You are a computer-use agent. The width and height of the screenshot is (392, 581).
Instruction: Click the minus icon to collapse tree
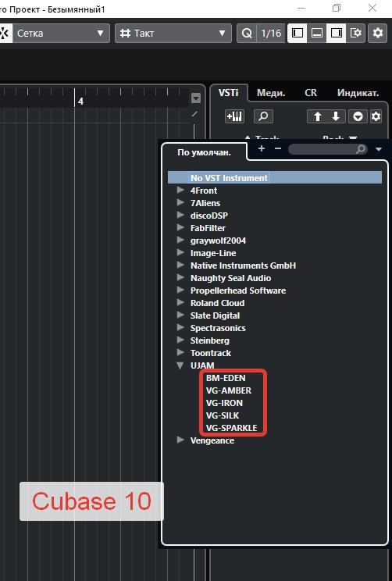pyautogui.click(x=278, y=148)
